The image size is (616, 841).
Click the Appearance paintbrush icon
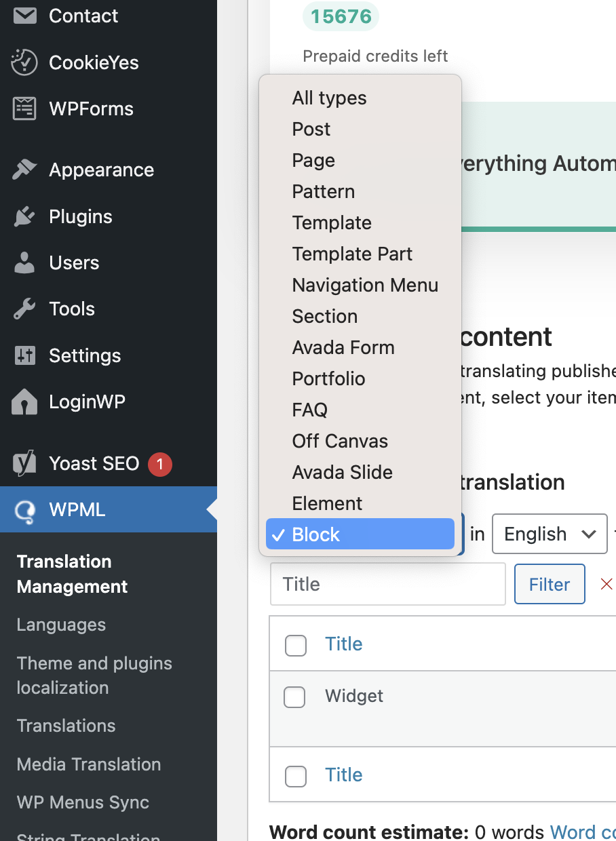click(25, 170)
